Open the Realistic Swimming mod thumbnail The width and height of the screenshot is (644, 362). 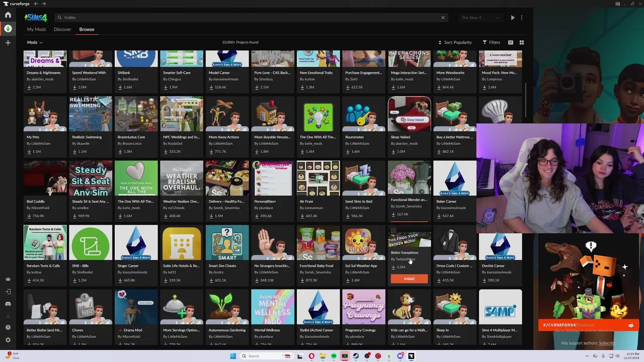(91, 114)
